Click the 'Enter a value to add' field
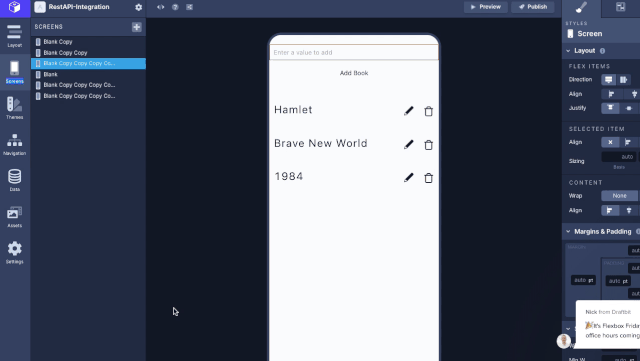Image resolution: width=640 pixels, height=361 pixels. [x=354, y=52]
